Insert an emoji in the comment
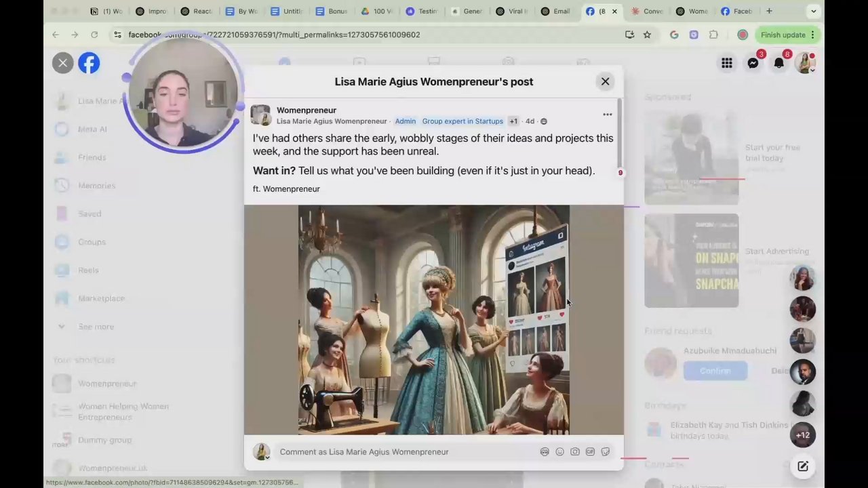The width and height of the screenshot is (868, 488). (559, 452)
